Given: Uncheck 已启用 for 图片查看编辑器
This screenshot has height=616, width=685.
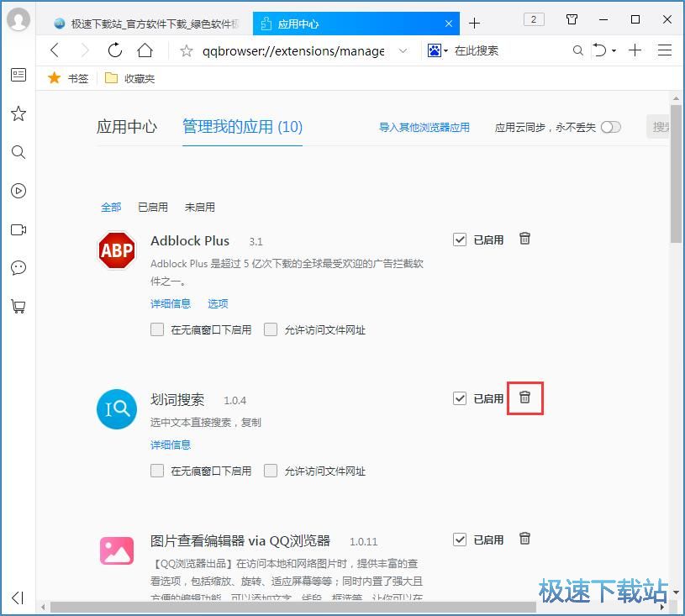Looking at the screenshot, I should 459,540.
